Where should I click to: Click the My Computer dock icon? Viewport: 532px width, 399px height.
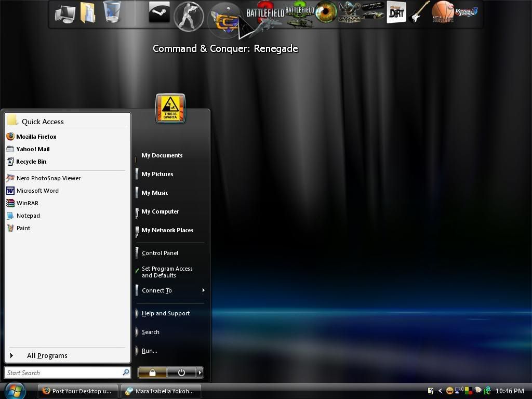65,14
